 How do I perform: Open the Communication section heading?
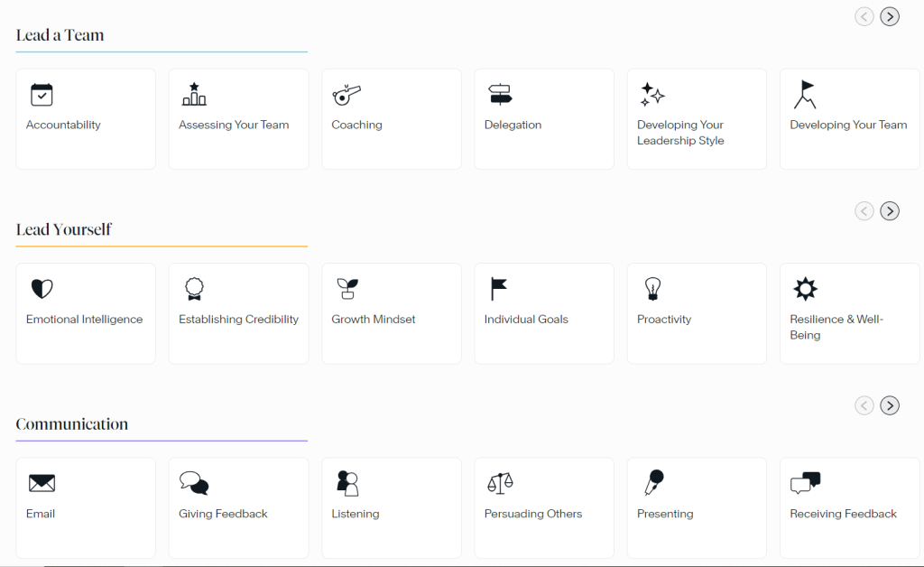[x=72, y=424]
